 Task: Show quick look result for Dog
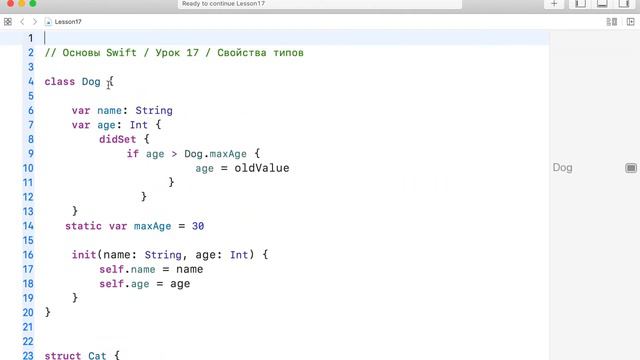point(631,168)
